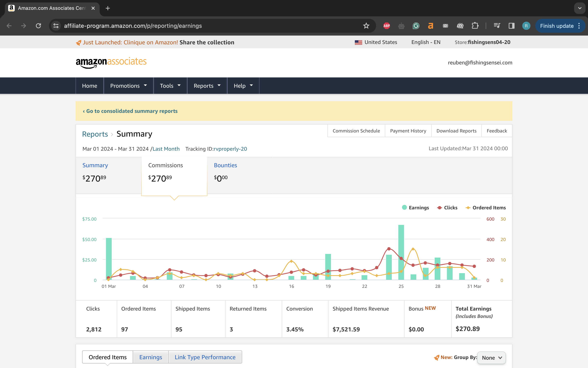Screen dimensions: 588x368
Task: Expand the Reports menu
Action: (x=207, y=86)
